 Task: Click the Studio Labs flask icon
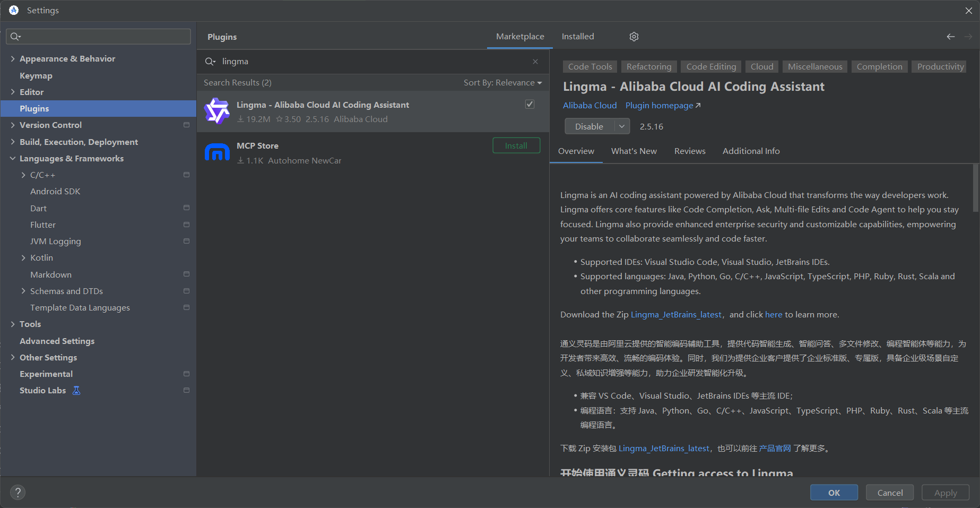click(x=76, y=391)
